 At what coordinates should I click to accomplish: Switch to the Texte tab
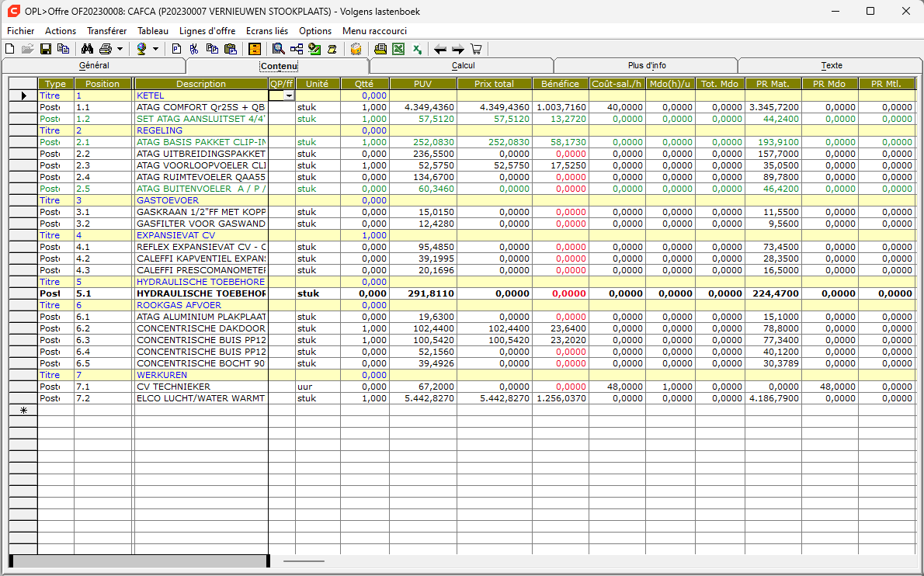(x=831, y=65)
